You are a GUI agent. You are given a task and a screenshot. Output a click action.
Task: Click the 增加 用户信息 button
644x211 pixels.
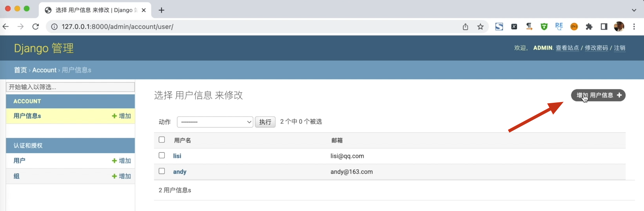click(x=598, y=95)
